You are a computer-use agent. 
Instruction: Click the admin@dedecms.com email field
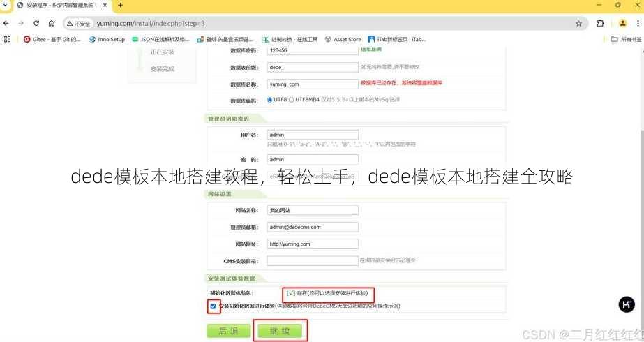pos(313,227)
